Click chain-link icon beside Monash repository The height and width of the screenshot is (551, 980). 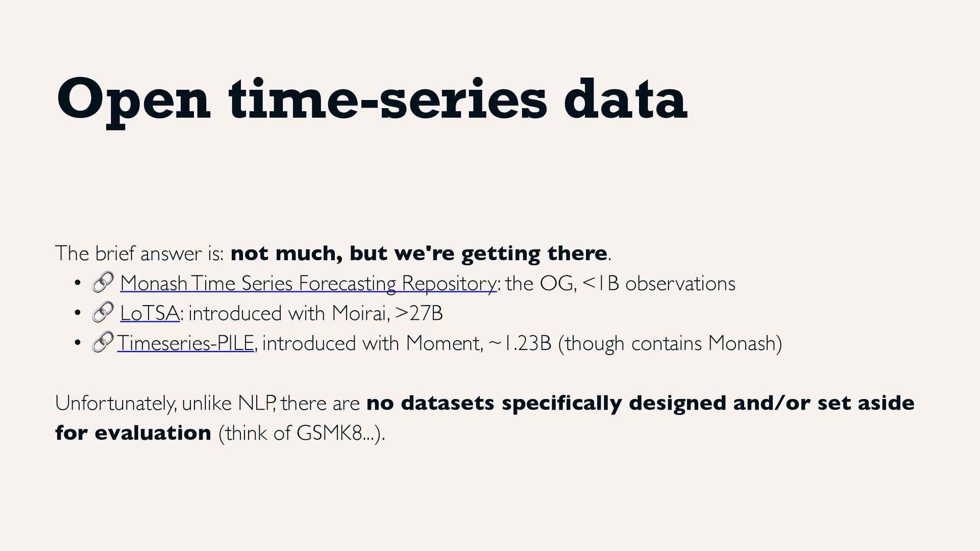(102, 283)
